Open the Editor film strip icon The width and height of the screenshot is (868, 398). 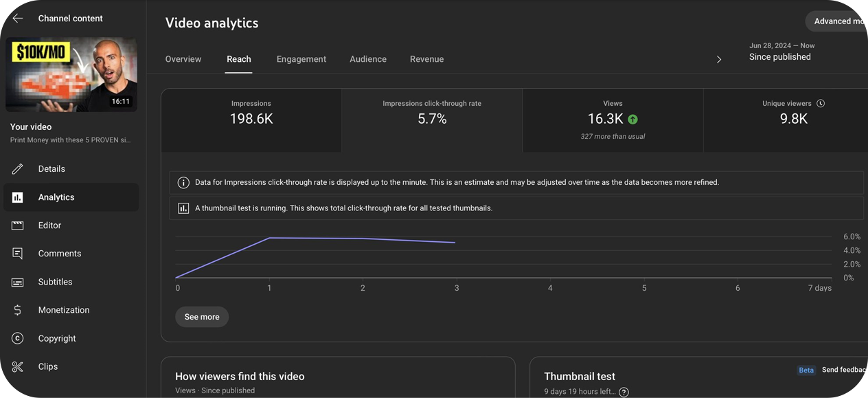click(x=18, y=225)
